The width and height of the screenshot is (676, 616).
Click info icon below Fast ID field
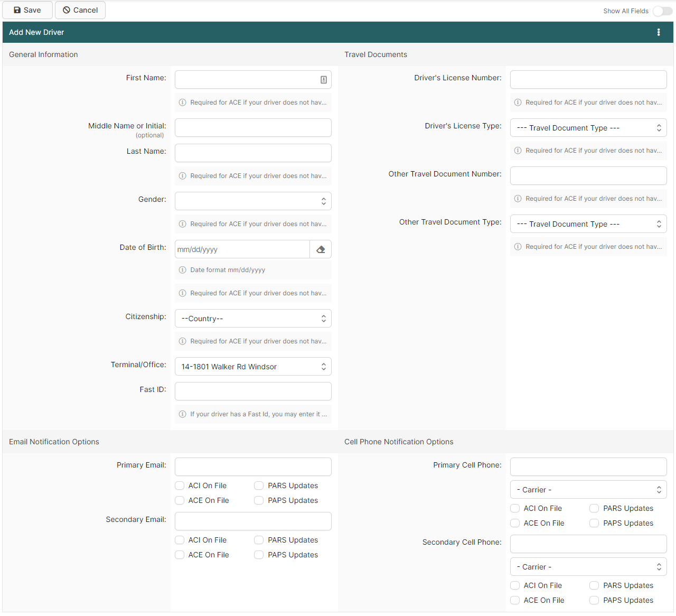tap(183, 414)
